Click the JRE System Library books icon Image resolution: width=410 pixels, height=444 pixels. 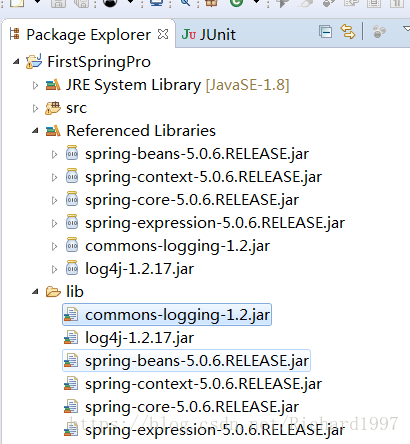53,85
